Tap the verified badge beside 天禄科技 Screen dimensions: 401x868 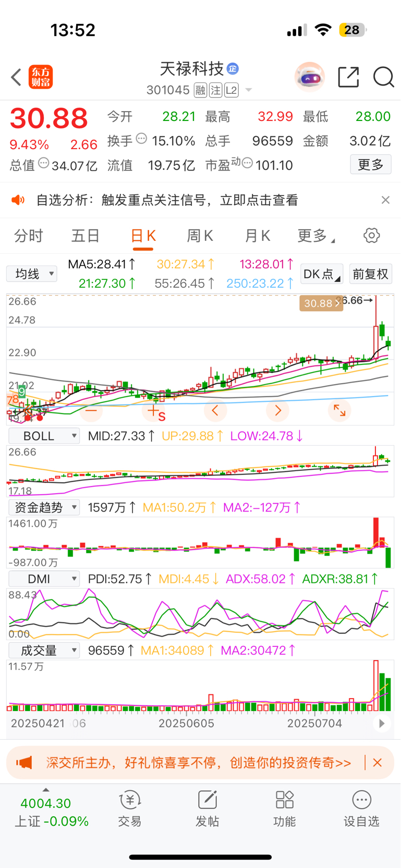coord(233,68)
